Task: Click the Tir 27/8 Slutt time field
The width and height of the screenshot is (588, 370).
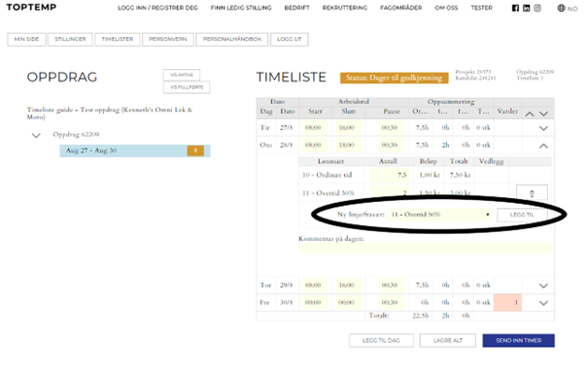Action: point(348,128)
